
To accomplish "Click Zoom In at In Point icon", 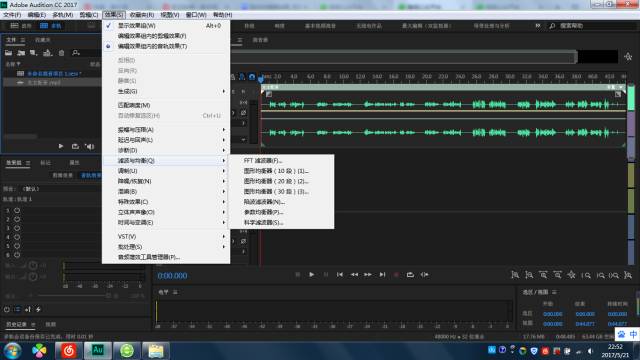I will [x=586, y=275].
